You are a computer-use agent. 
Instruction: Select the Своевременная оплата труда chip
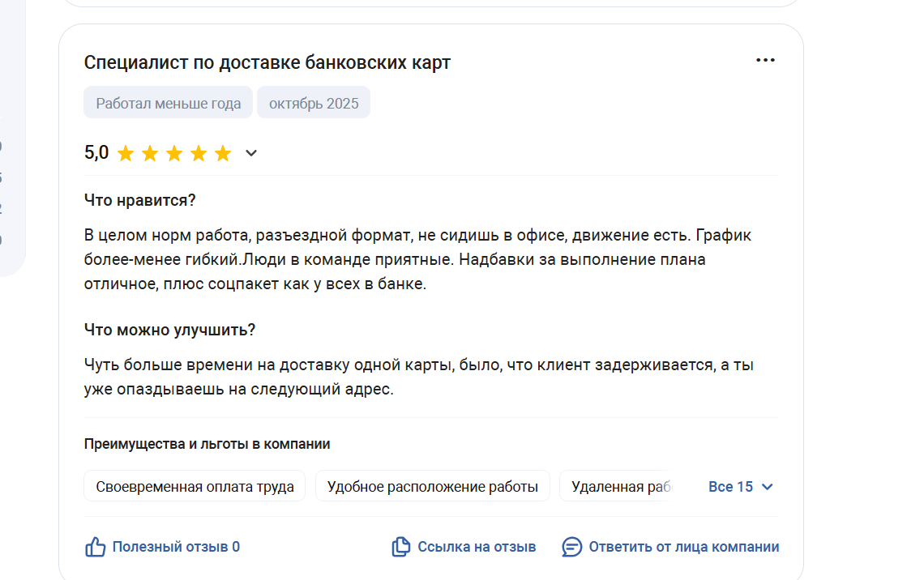195,487
